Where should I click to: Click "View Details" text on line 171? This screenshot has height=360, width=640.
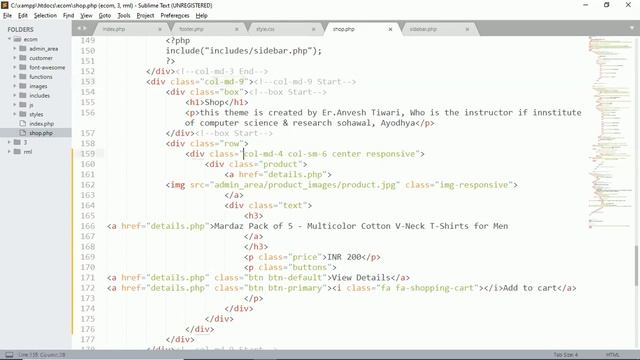[361, 278]
